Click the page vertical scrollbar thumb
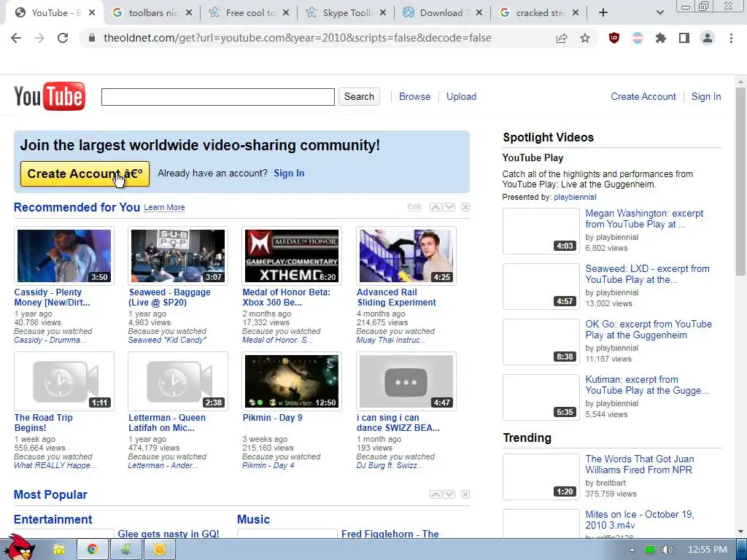This screenshot has height=560, width=747. pos(740,181)
